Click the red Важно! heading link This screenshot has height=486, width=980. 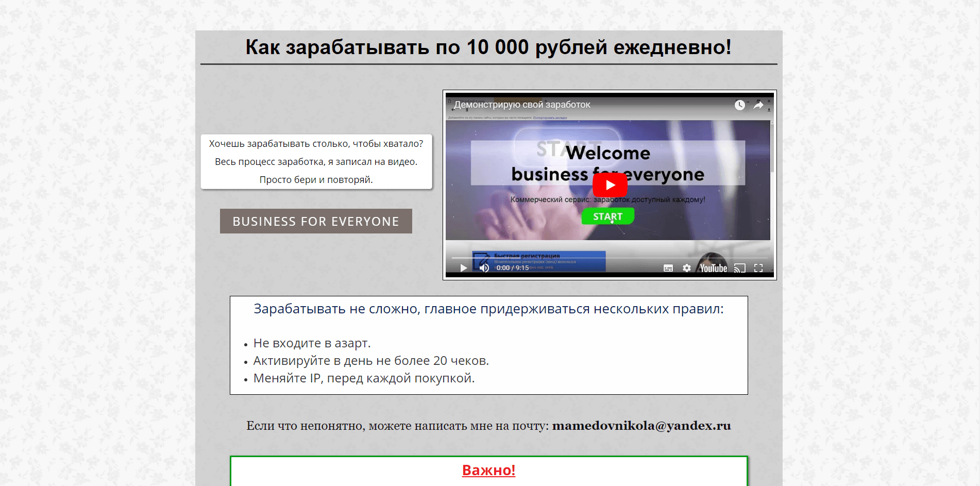(x=488, y=470)
